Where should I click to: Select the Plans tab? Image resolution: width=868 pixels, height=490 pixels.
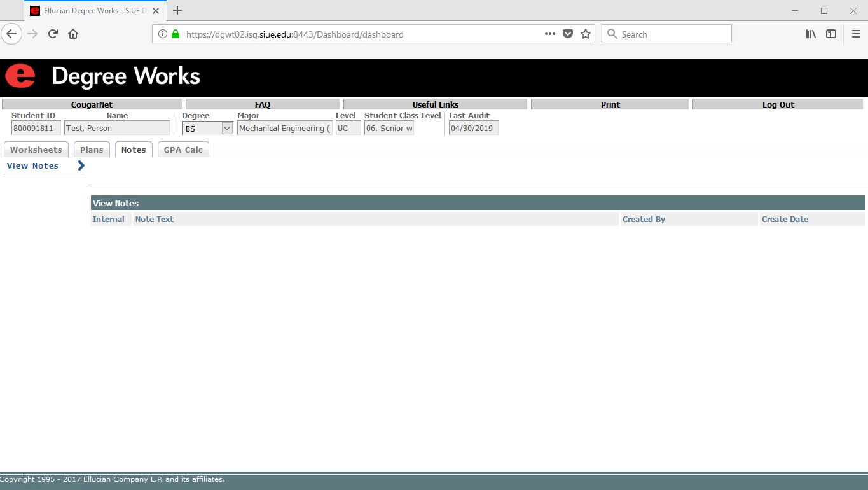click(x=92, y=150)
